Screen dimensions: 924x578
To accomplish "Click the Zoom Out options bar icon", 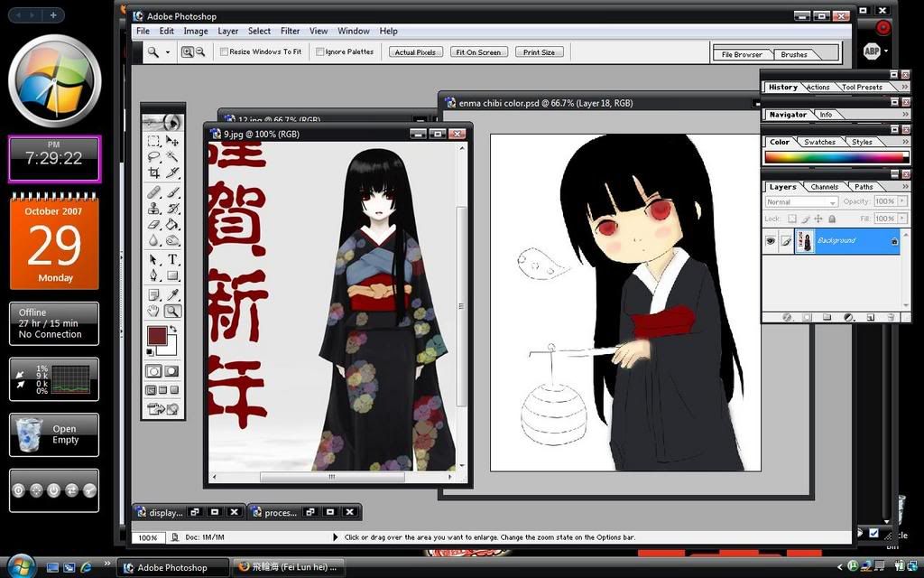I will point(200,51).
